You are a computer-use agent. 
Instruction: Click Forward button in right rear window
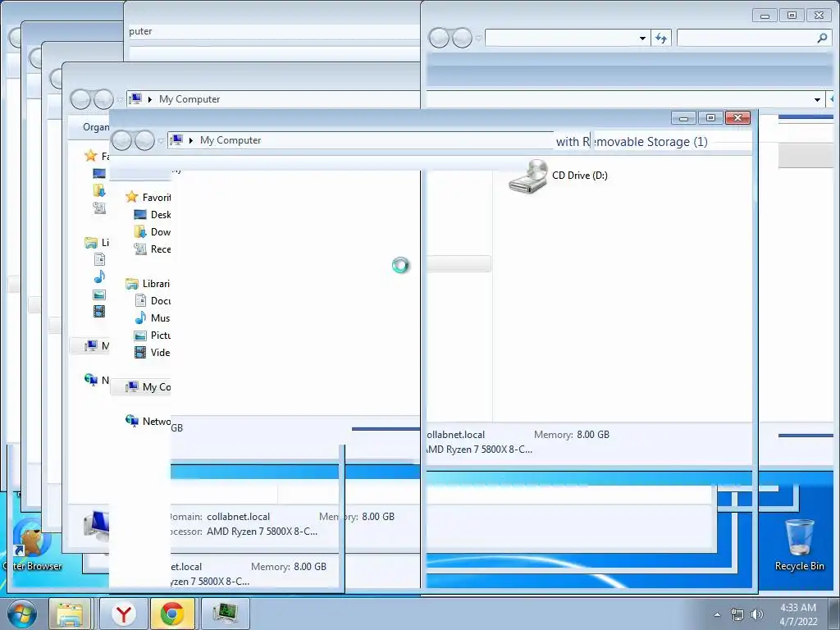[462, 38]
